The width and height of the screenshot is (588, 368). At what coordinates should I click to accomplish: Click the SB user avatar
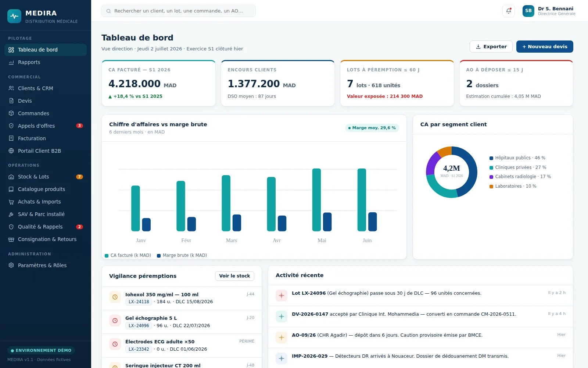coord(528,11)
